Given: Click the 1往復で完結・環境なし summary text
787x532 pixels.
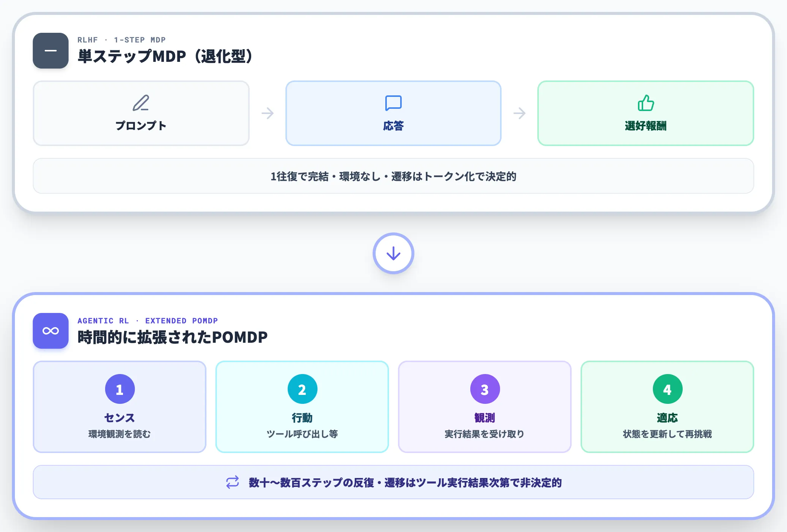Looking at the screenshot, I should point(393,176).
